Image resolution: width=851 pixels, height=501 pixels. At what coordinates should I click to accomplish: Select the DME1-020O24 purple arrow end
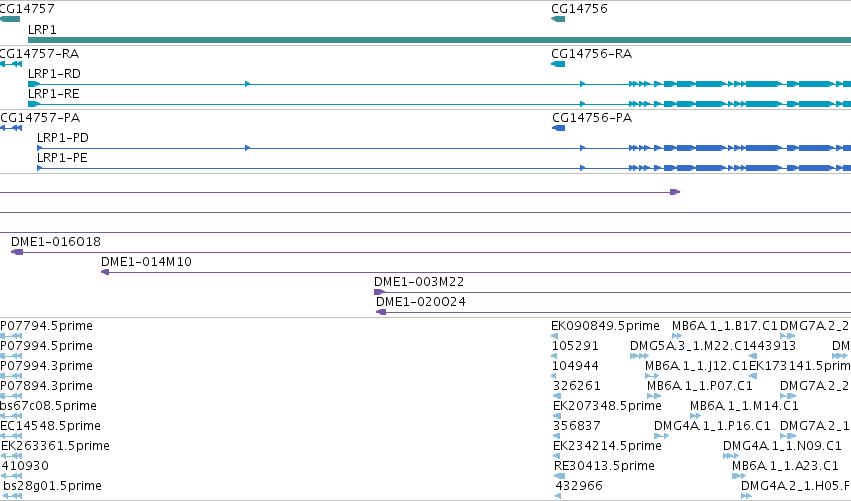click(x=381, y=312)
